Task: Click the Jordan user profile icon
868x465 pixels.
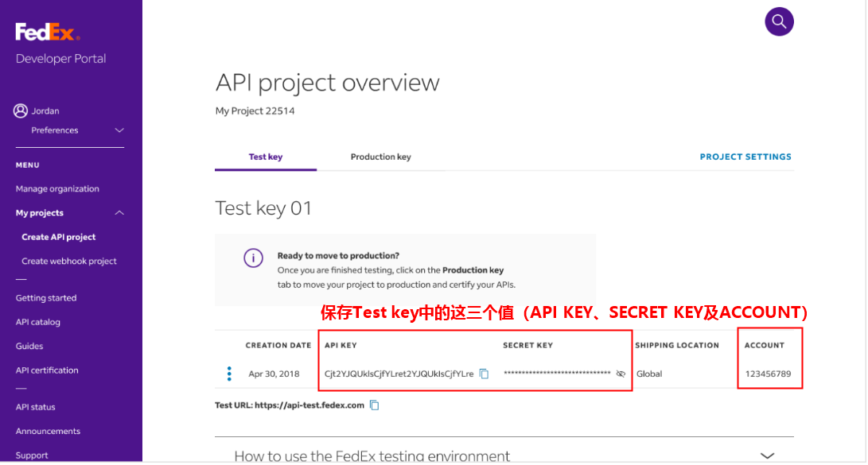Action: pos(21,111)
